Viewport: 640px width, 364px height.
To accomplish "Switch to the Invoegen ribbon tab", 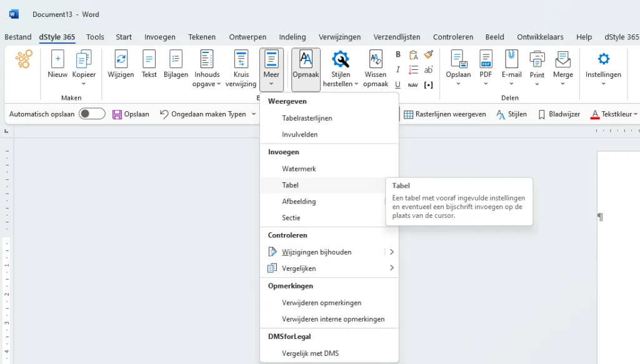I will click(x=159, y=37).
